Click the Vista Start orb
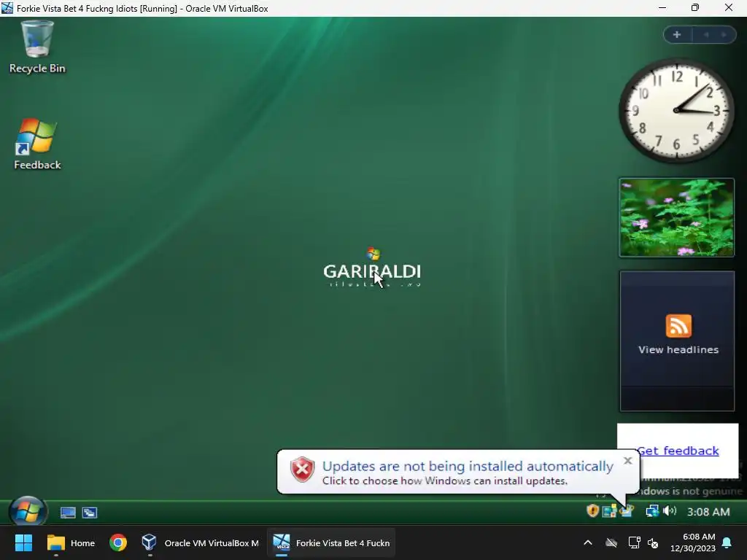The image size is (747, 560). [x=28, y=511]
